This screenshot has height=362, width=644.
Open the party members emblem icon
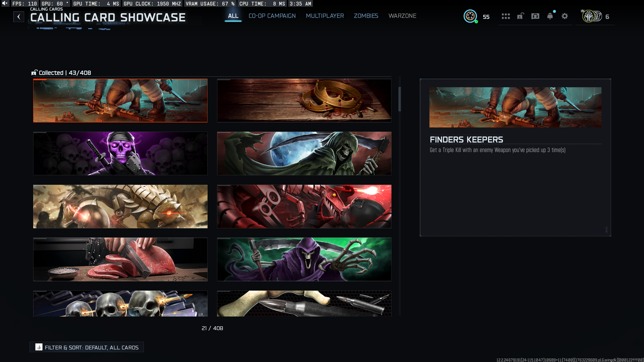click(x=592, y=16)
